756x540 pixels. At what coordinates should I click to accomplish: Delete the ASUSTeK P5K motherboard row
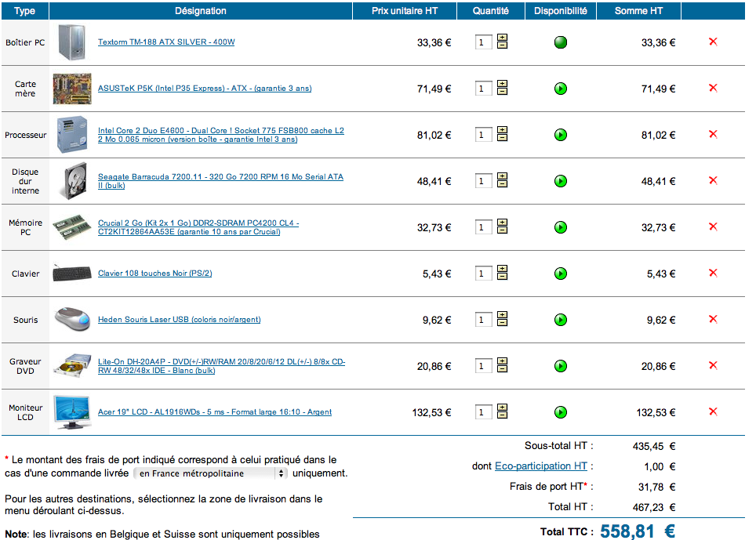click(713, 88)
